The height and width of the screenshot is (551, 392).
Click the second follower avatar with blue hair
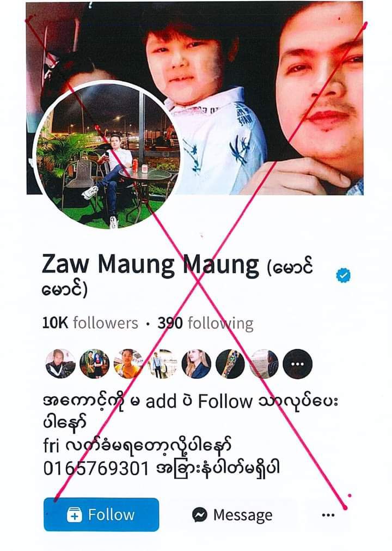(x=94, y=364)
